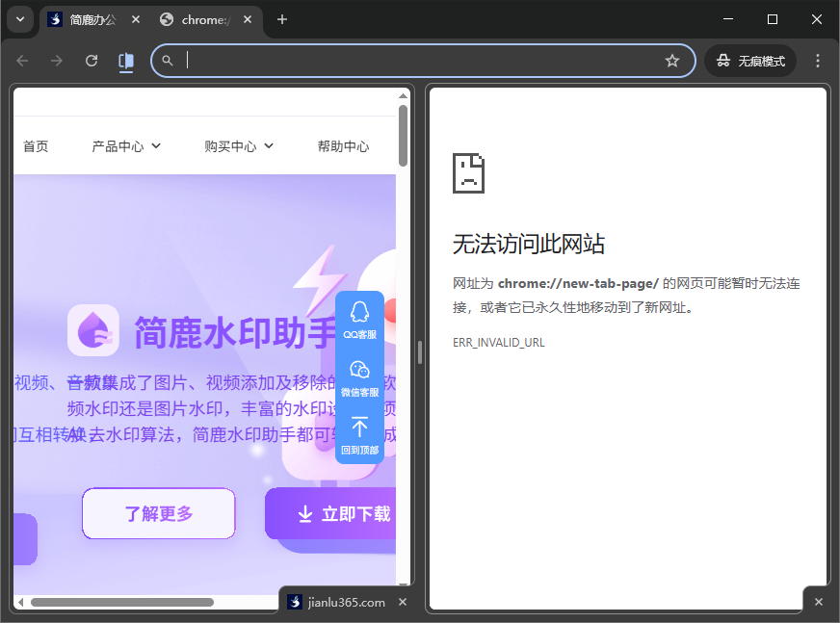Click the 微信客服 WeChat service icon

359,371
